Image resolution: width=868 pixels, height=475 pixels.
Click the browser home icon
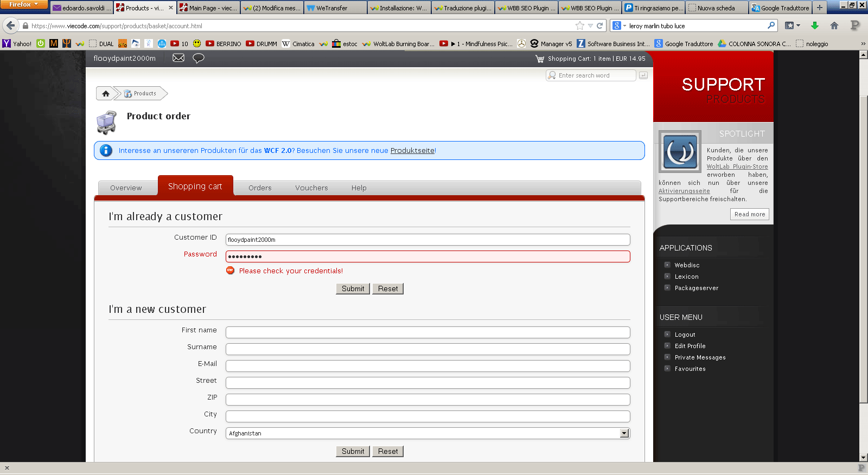pos(834,25)
